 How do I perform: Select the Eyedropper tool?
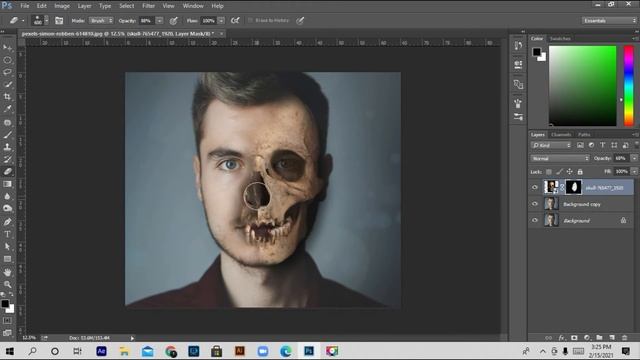(x=7, y=109)
